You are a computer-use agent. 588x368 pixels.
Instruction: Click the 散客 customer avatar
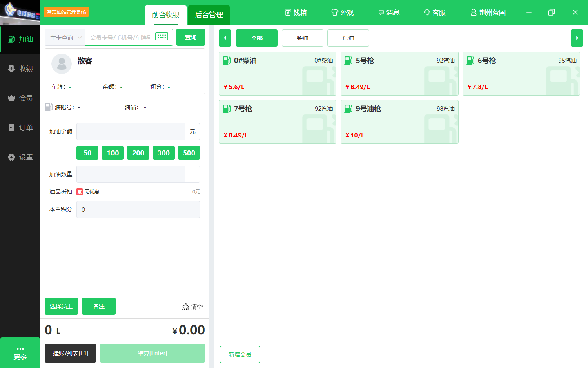coord(62,63)
